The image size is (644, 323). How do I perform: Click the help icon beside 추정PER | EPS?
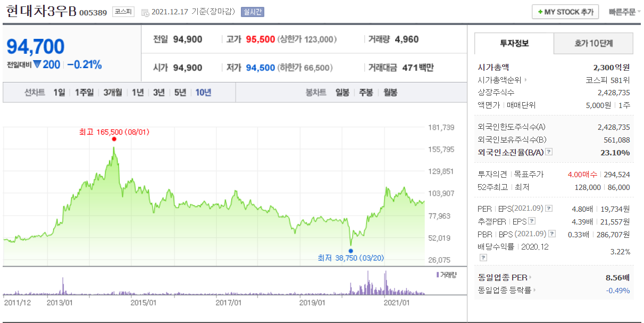pos(532,221)
